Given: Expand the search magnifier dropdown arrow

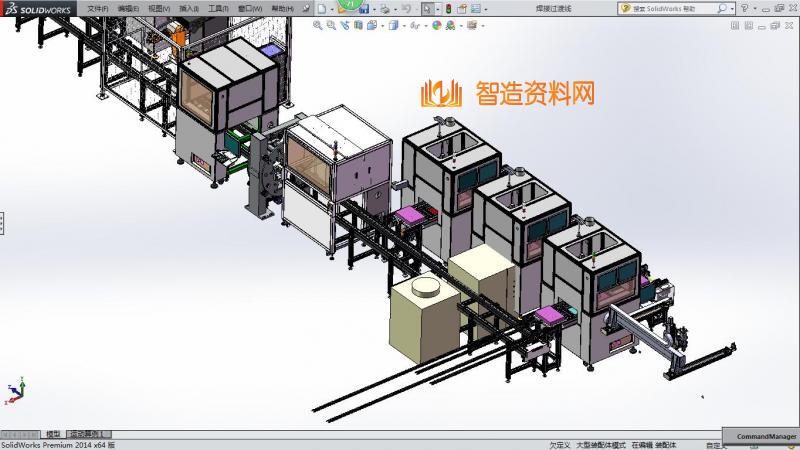Looking at the screenshot, I should pos(732,8).
